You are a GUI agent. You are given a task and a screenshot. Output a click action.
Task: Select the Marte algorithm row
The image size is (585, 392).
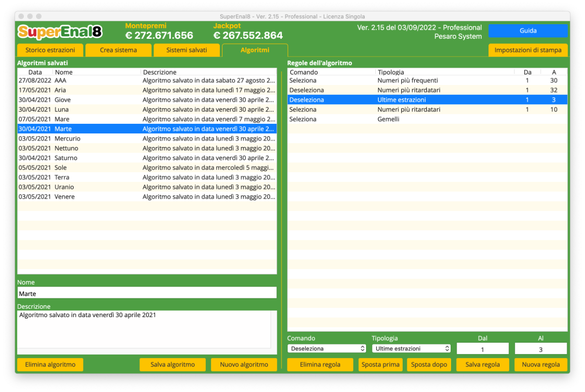click(147, 129)
